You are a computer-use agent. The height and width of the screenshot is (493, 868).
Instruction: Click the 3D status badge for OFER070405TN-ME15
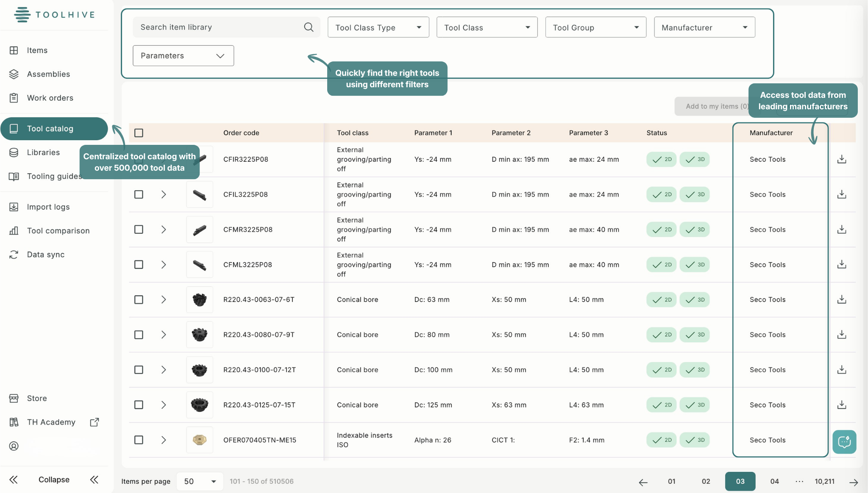pos(694,440)
